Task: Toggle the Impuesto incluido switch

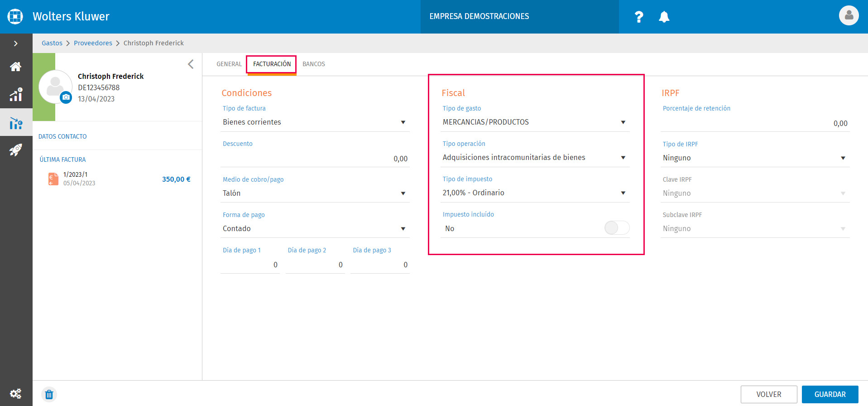Action: point(617,228)
